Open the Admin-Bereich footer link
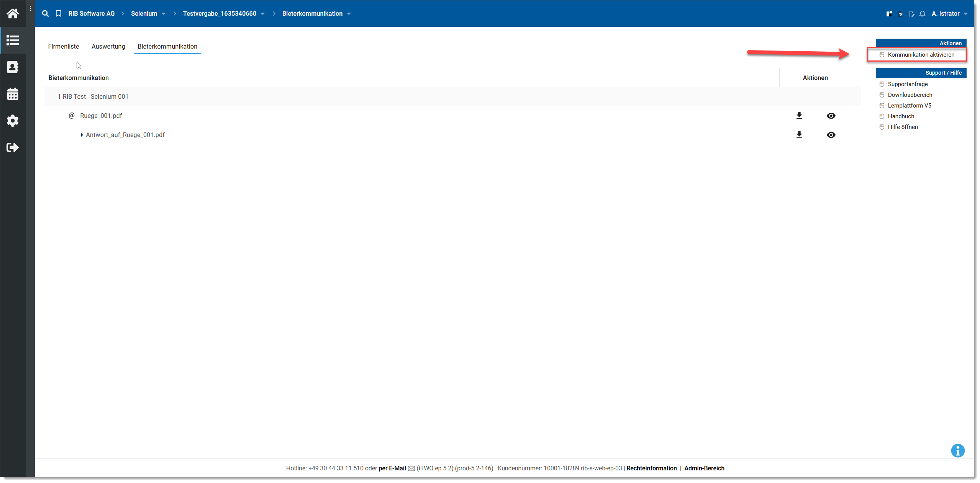Screen dimensions: 980x483 [704, 468]
